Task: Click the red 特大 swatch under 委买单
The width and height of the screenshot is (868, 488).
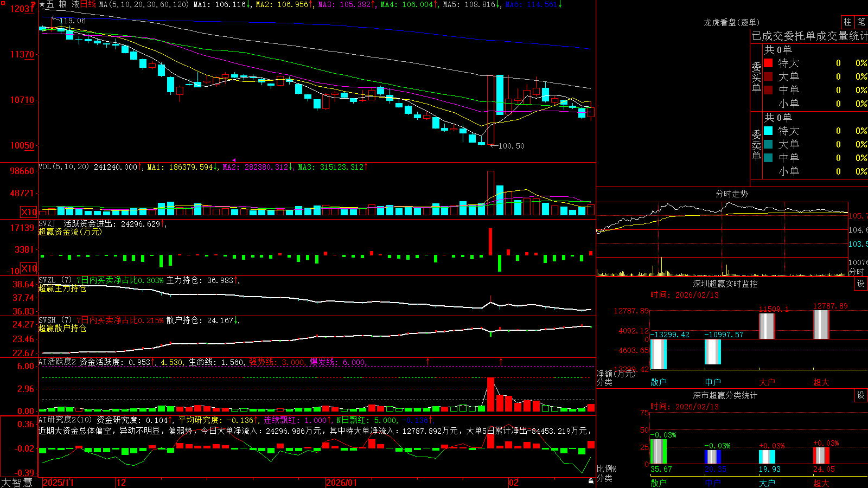Action: (768, 63)
